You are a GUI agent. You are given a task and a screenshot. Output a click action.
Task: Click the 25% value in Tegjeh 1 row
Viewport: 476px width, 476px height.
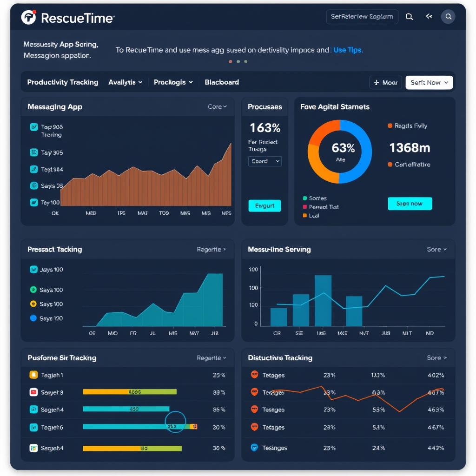coord(218,375)
